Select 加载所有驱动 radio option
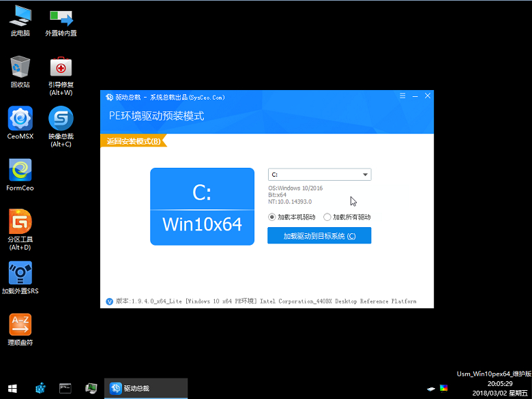Image resolution: width=532 pixels, height=399 pixels. click(327, 217)
